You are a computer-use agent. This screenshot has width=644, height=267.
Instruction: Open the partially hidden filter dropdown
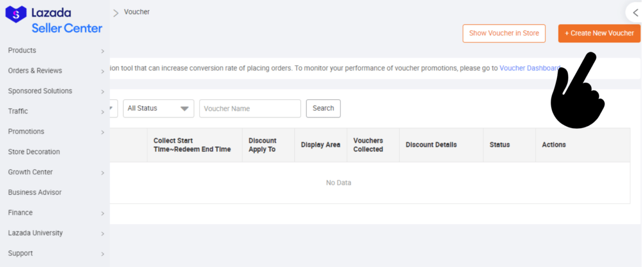pyautogui.click(x=114, y=108)
